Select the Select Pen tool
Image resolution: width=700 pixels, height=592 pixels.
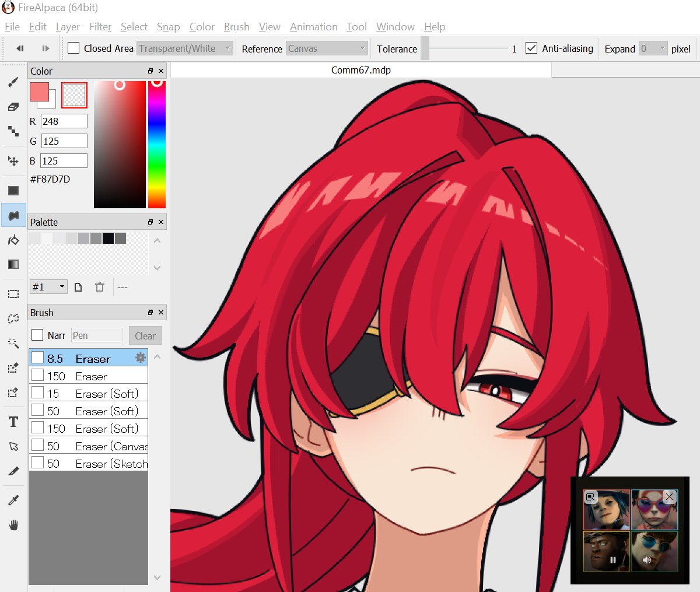click(x=13, y=367)
